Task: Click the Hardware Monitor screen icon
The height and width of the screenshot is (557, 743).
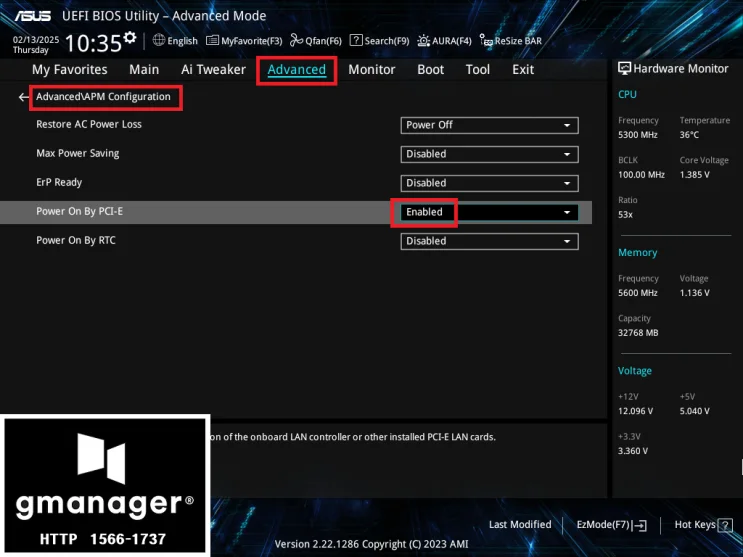Action: click(625, 69)
